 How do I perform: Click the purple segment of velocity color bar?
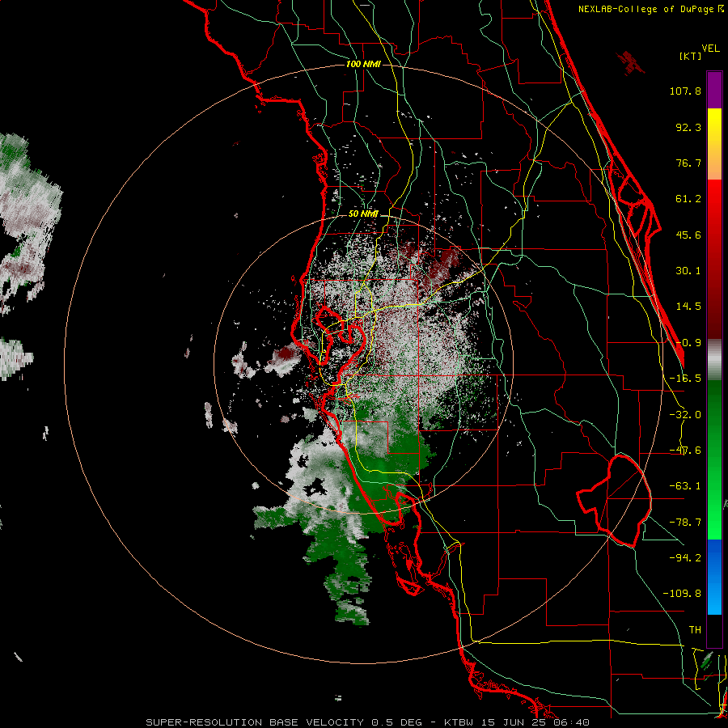pos(714,90)
